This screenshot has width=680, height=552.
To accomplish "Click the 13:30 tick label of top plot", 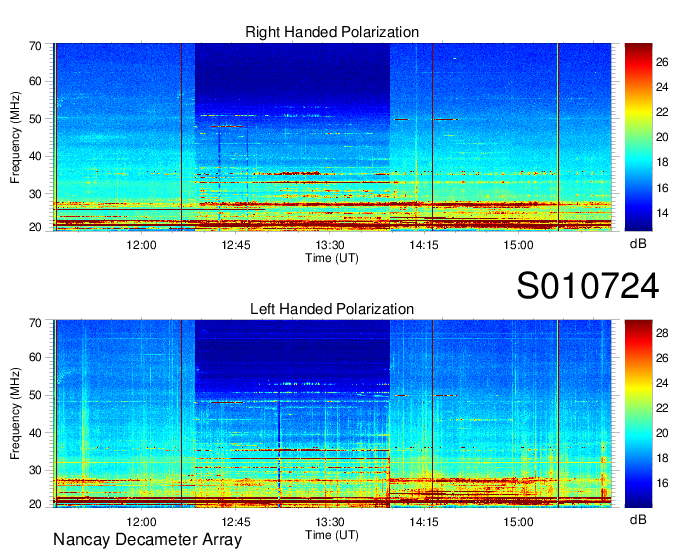I will [x=330, y=245].
